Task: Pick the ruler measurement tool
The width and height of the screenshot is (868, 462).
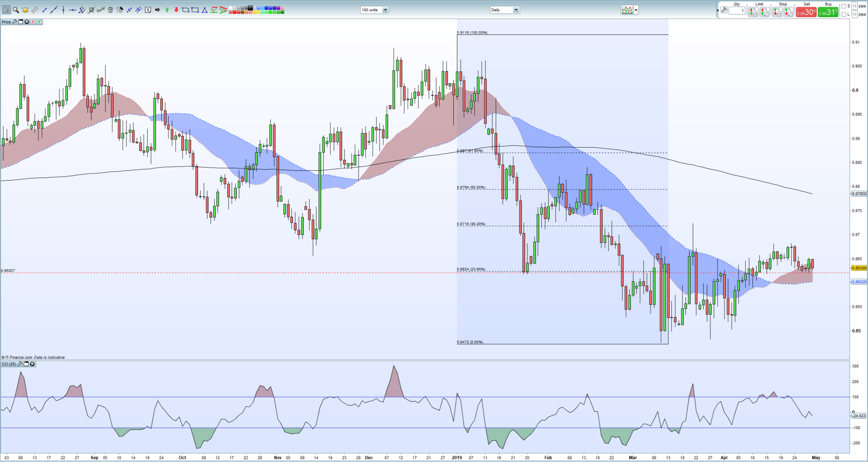Action: [35, 10]
